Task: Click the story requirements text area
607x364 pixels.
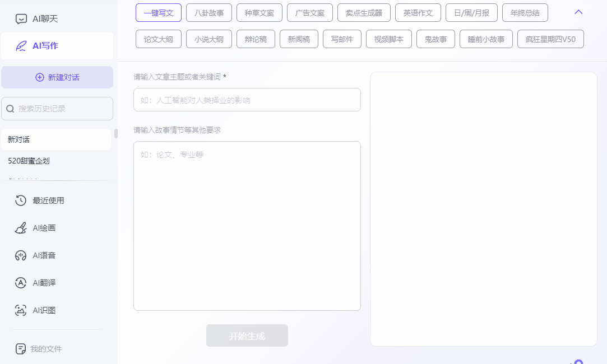Action: point(247,226)
